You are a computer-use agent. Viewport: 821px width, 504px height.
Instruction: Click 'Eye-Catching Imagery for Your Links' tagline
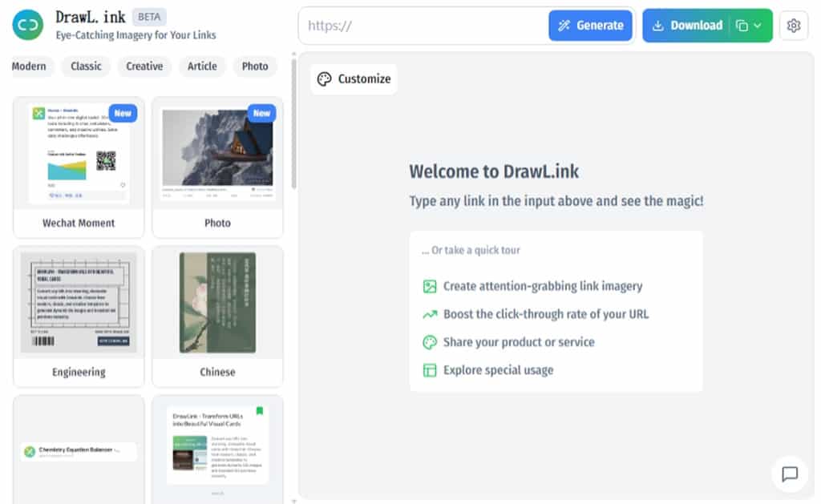click(x=135, y=35)
